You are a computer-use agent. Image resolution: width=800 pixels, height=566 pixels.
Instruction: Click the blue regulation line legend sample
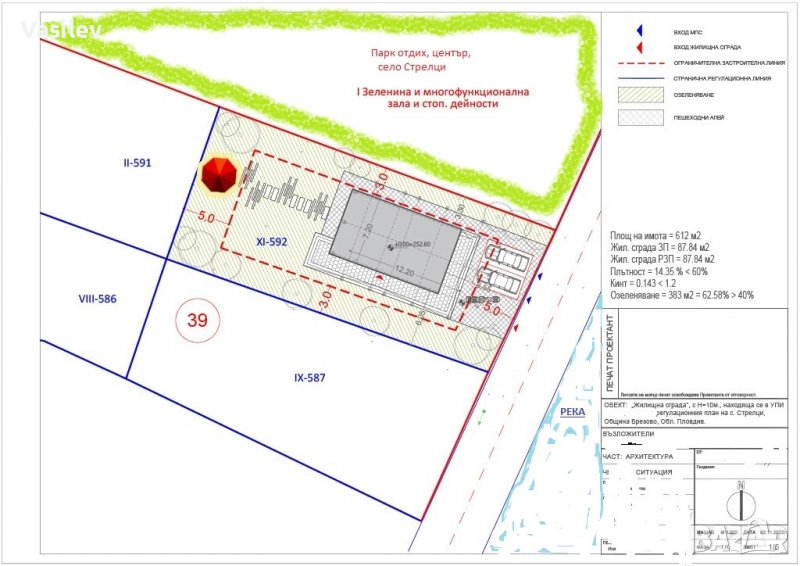point(640,76)
